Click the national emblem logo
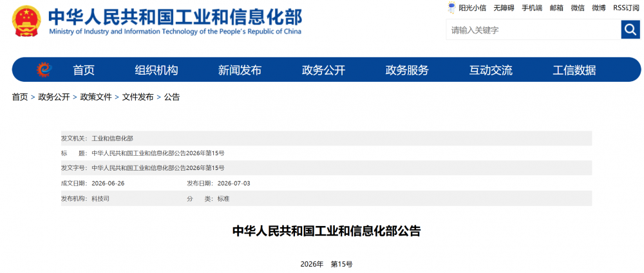Viewport: 644px width, 273px height. 26,22
